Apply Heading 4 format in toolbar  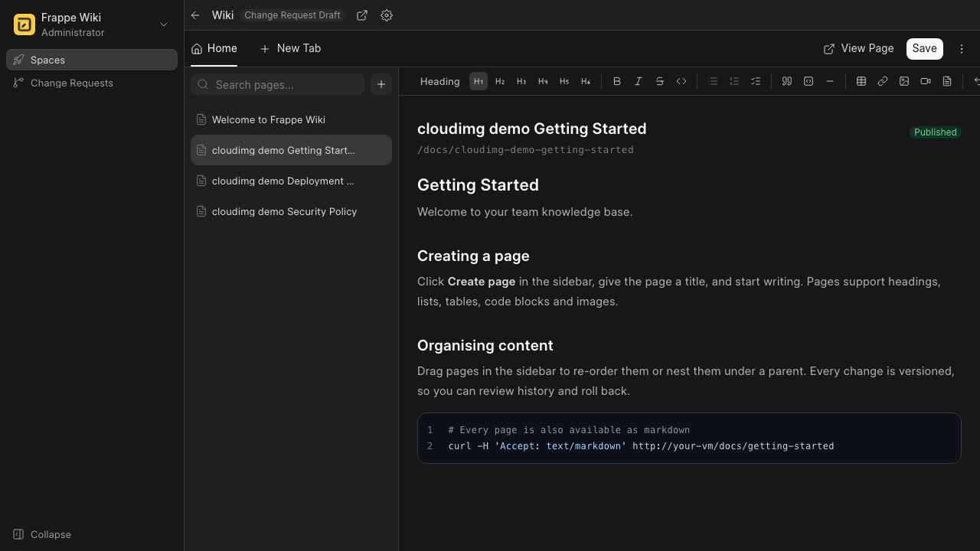543,81
